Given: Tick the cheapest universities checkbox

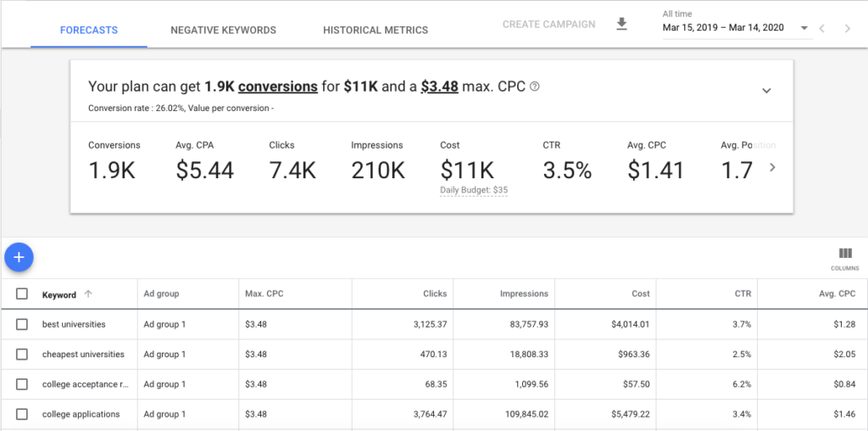Looking at the screenshot, I should tap(22, 354).
